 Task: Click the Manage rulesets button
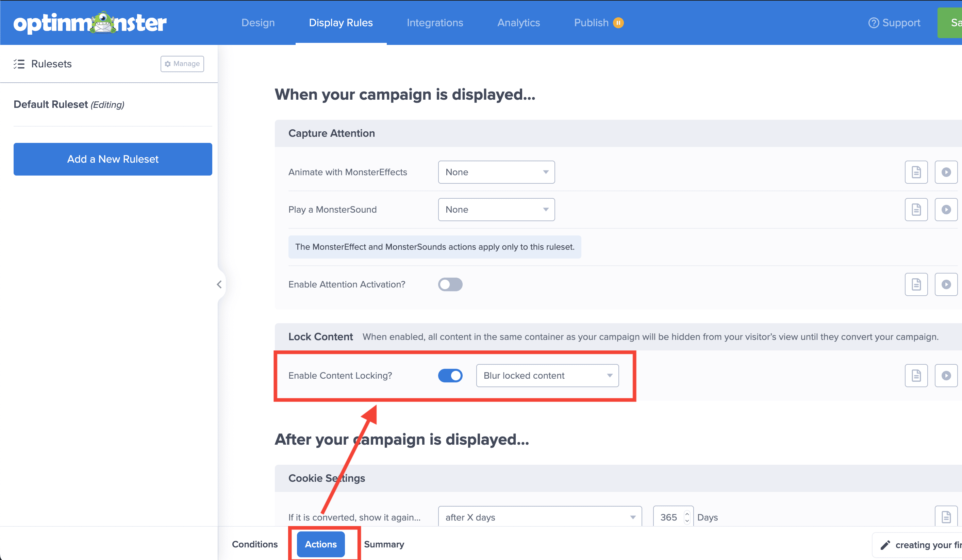point(182,64)
